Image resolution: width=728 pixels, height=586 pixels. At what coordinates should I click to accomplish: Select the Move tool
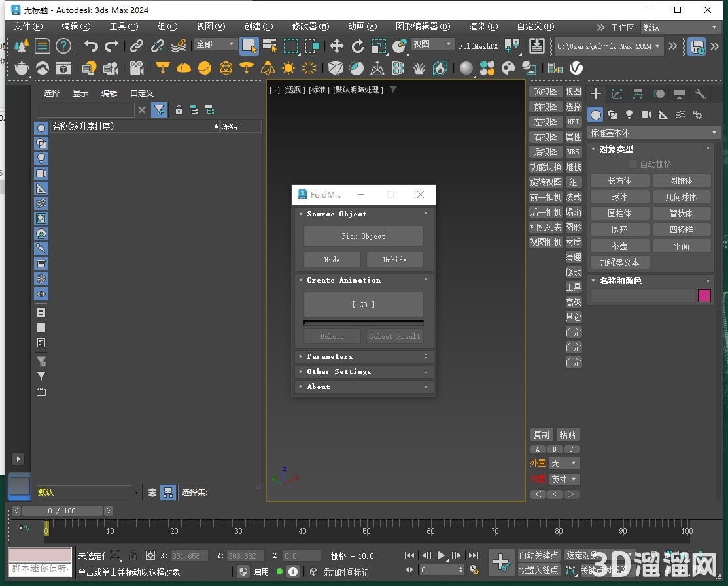(x=337, y=46)
